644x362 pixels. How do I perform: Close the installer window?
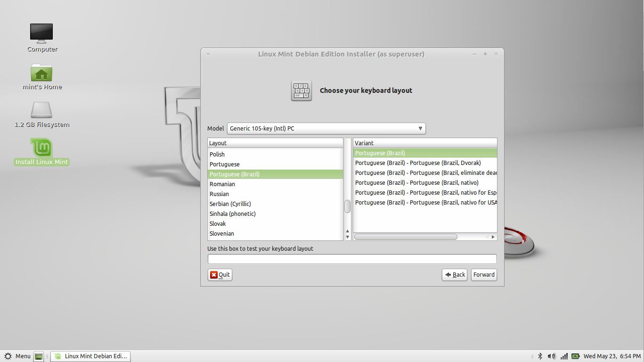pyautogui.click(x=496, y=54)
